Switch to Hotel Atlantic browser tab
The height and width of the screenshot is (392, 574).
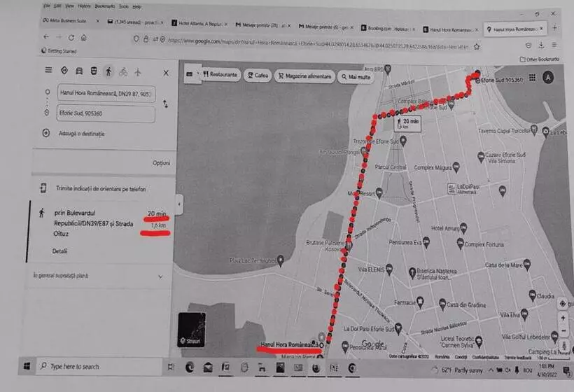[x=199, y=23]
